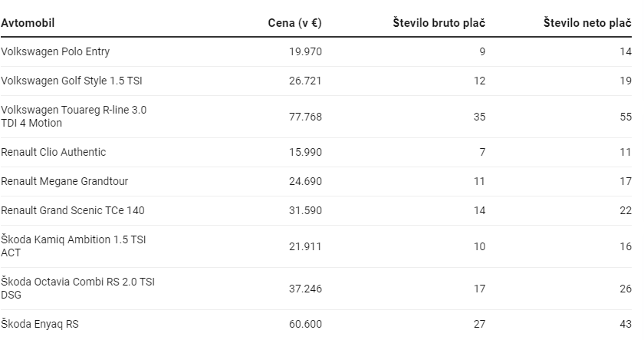Click the price 19.970
644x340 pixels.
(x=305, y=51)
